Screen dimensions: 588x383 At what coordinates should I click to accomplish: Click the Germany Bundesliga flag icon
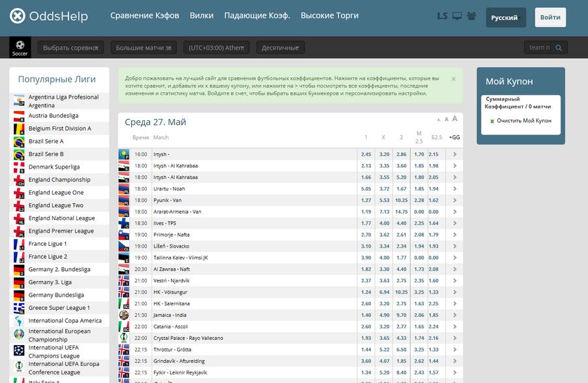pos(19,295)
